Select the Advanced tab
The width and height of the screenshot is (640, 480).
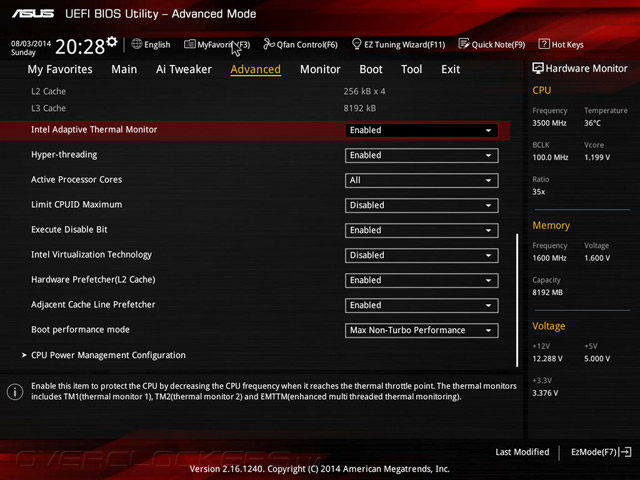tap(256, 69)
